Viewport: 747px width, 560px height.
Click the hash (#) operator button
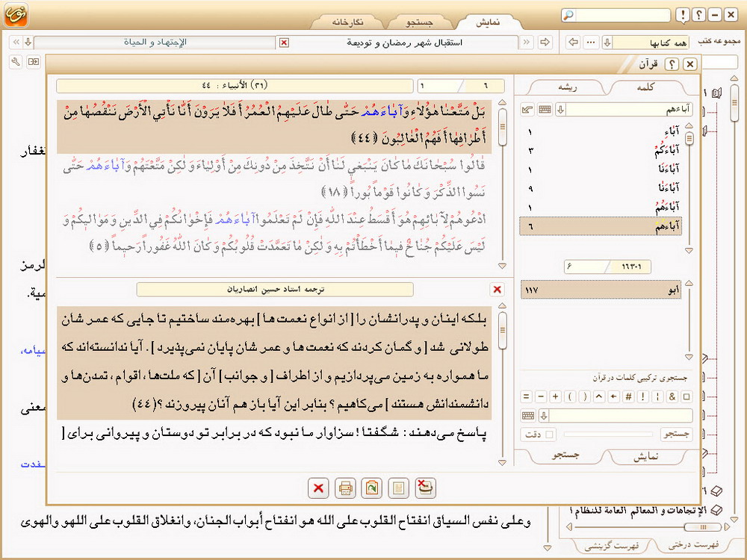629,396
